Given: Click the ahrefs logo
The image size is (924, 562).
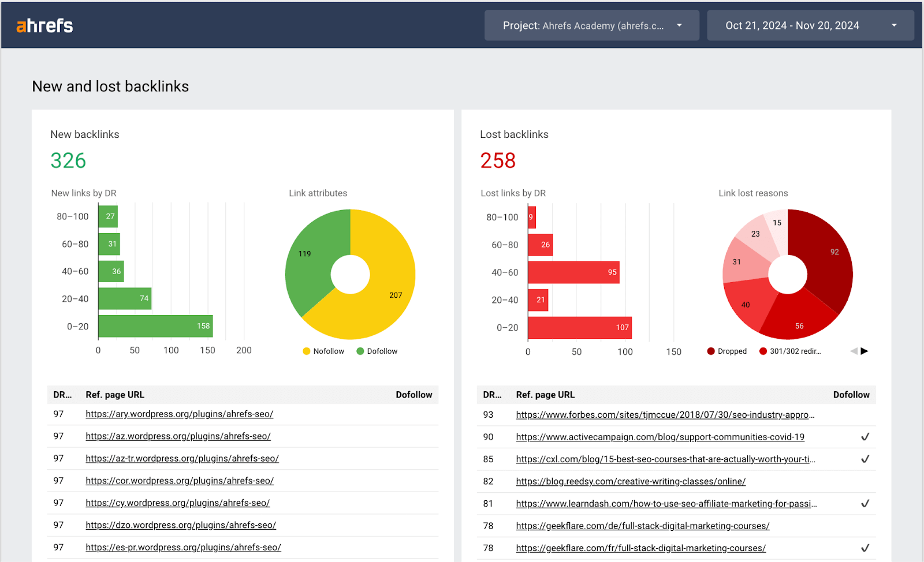Looking at the screenshot, I should click(44, 25).
